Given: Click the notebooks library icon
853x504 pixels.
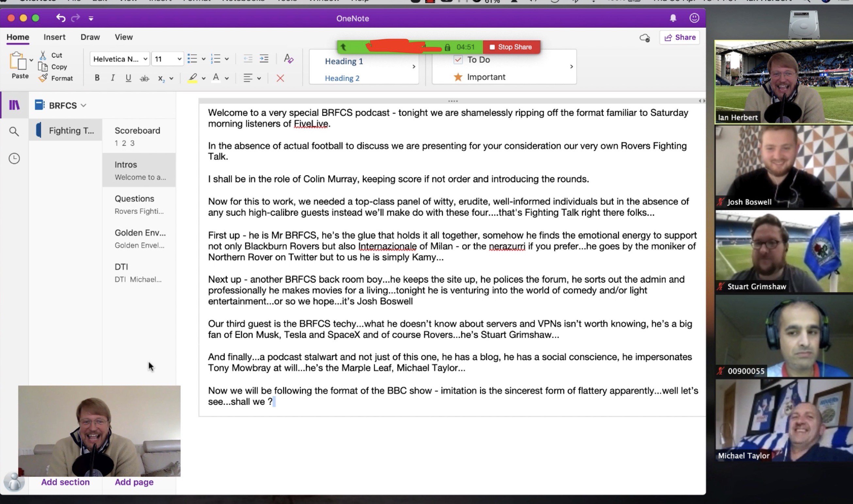Looking at the screenshot, I should [x=14, y=105].
